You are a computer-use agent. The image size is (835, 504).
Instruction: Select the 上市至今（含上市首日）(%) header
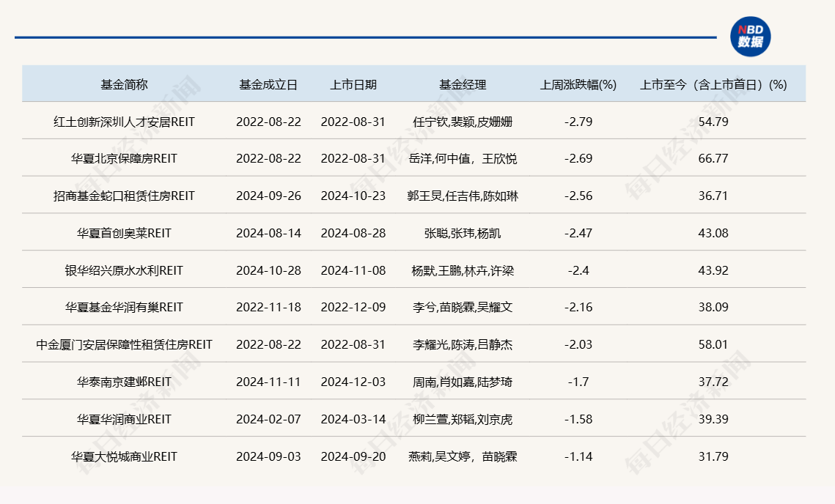coord(713,85)
